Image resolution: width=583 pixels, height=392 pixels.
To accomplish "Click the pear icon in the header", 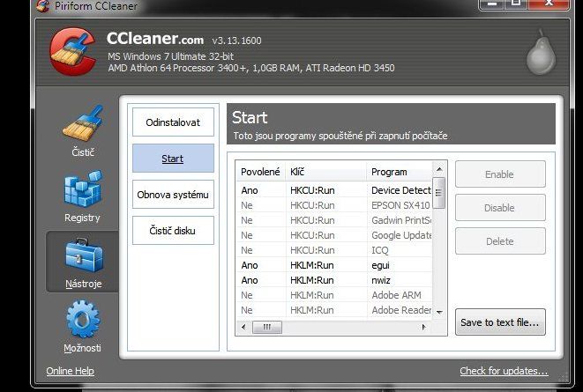I will pos(541,53).
